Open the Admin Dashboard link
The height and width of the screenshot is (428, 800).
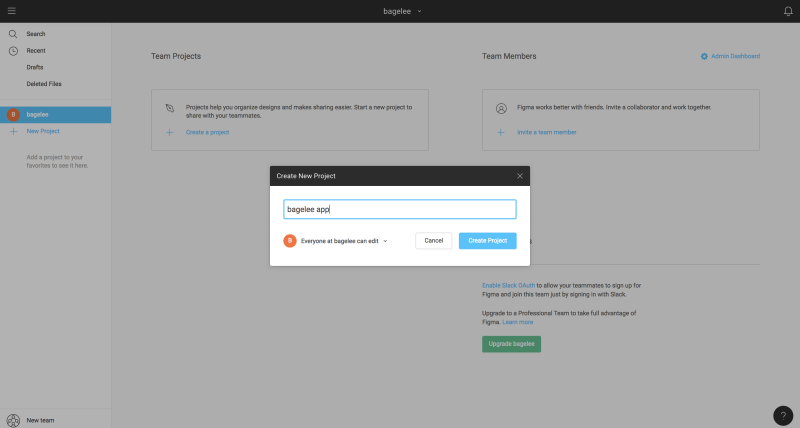pos(735,57)
